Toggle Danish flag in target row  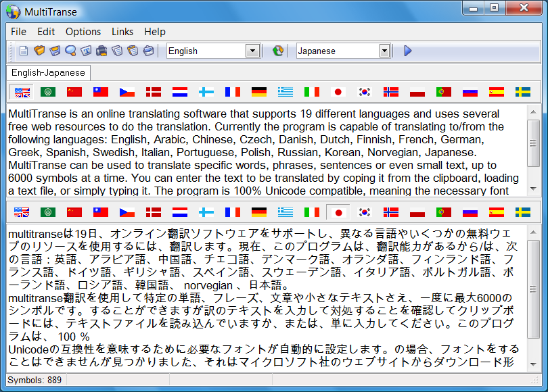[x=154, y=212]
